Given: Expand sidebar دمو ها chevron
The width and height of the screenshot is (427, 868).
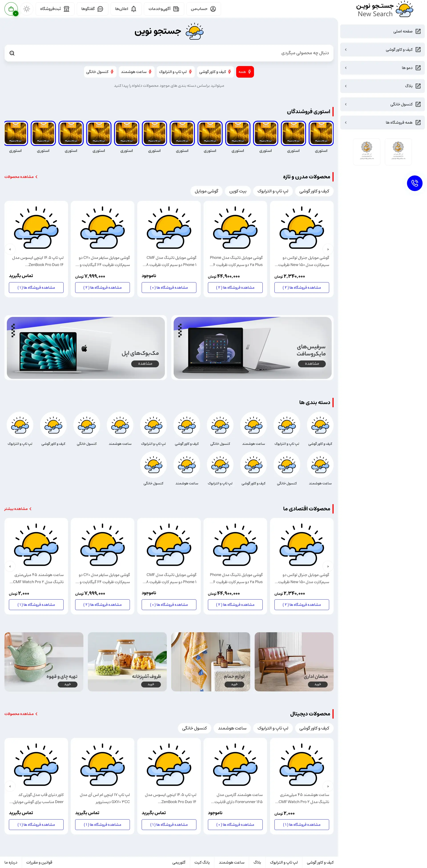Looking at the screenshot, I should pos(346,68).
